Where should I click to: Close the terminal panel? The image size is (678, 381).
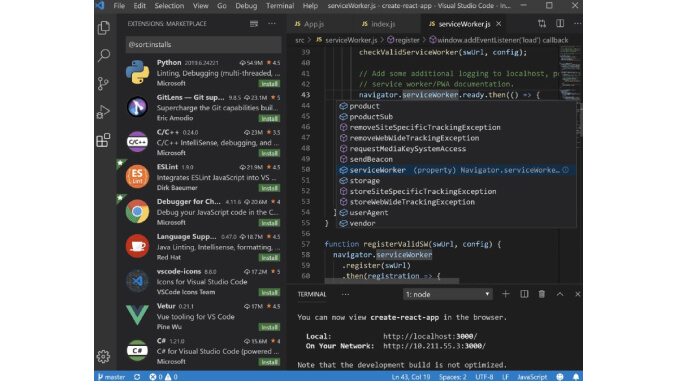(x=577, y=294)
